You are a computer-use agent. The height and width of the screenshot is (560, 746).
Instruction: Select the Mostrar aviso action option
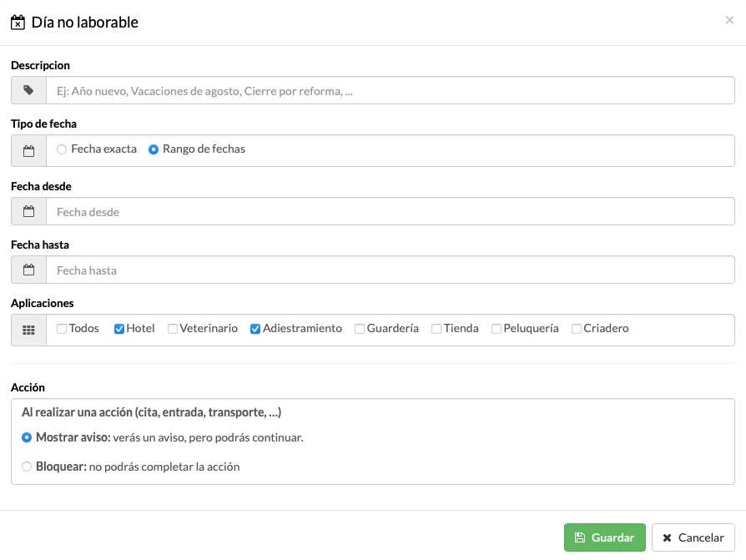tap(27, 437)
